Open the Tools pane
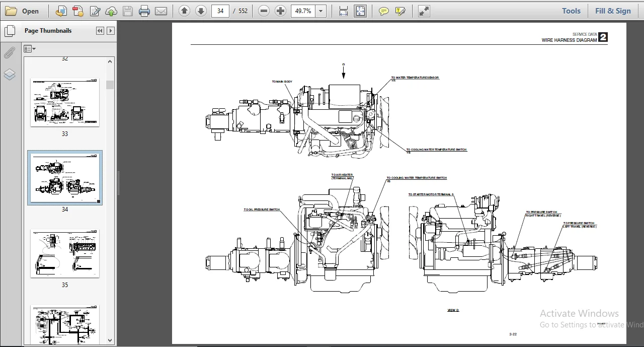The width and height of the screenshot is (644, 347). click(571, 11)
